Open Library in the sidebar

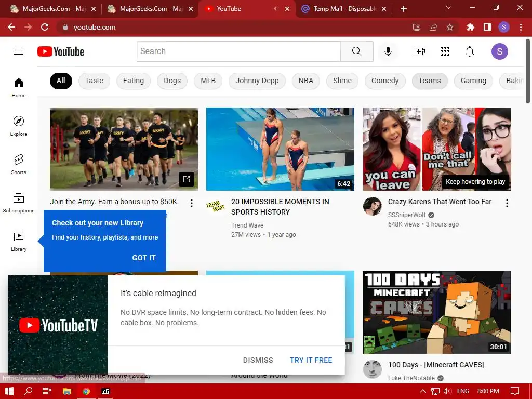click(x=19, y=241)
